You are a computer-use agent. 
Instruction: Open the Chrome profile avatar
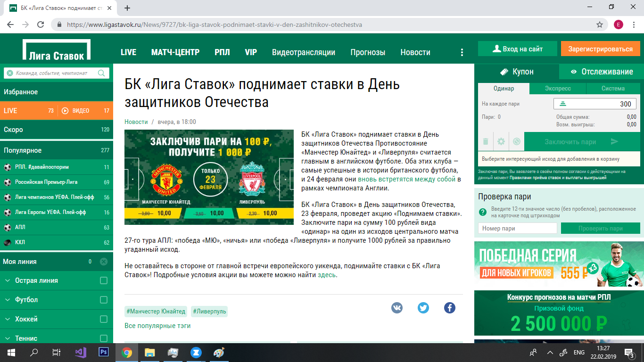click(x=619, y=25)
